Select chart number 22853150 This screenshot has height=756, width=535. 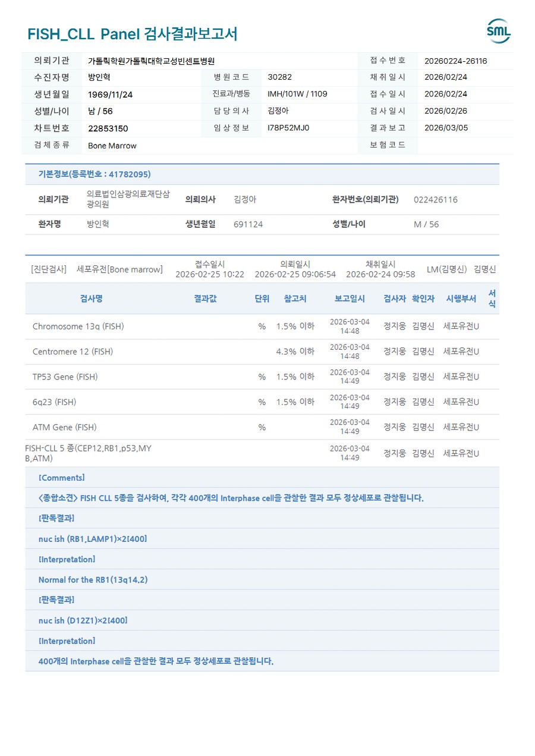click(108, 128)
